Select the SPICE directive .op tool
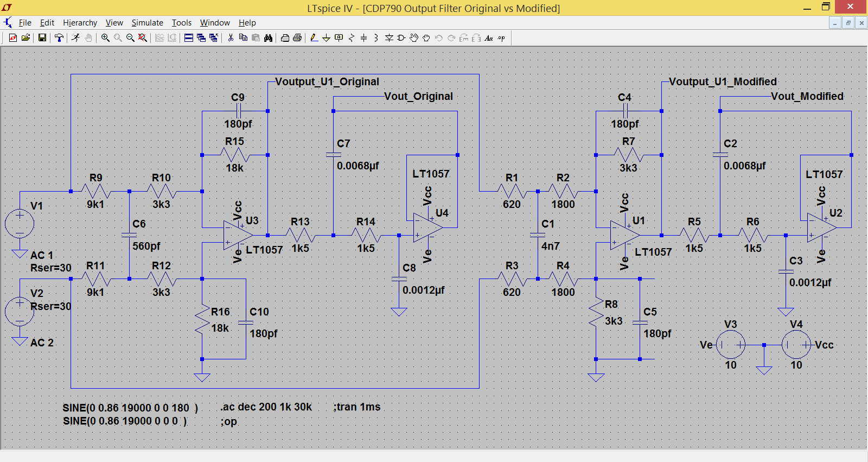This screenshot has height=462, width=868. 501,38
